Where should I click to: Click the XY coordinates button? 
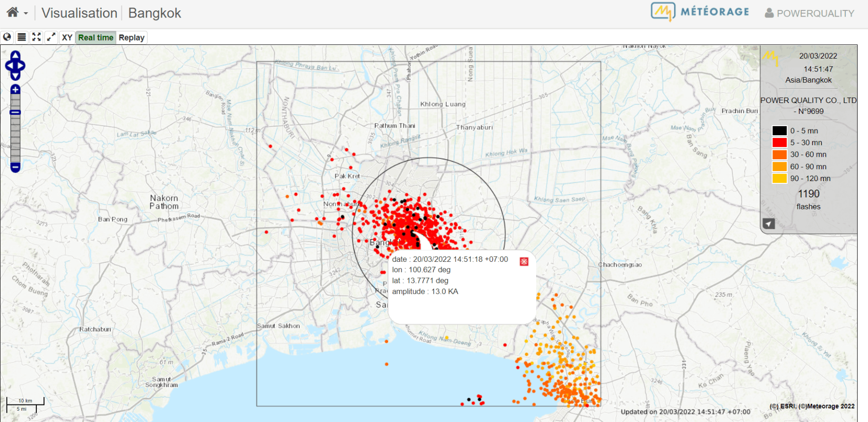point(67,37)
